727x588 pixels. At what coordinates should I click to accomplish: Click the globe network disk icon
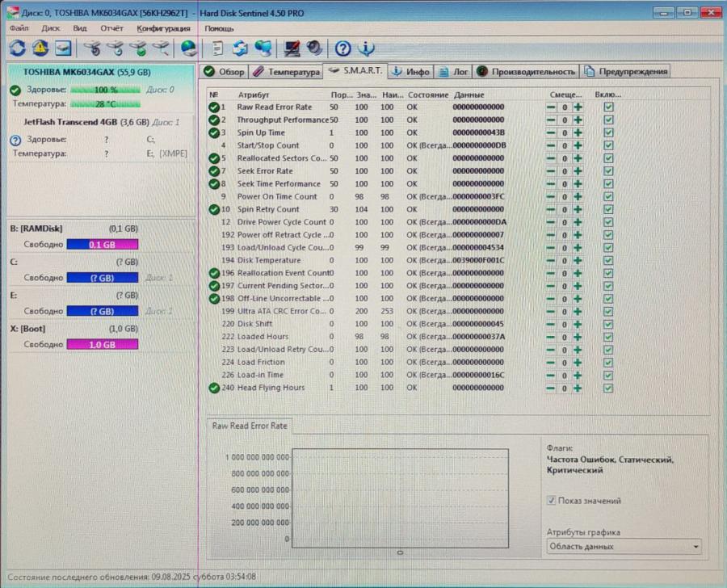coord(186,48)
